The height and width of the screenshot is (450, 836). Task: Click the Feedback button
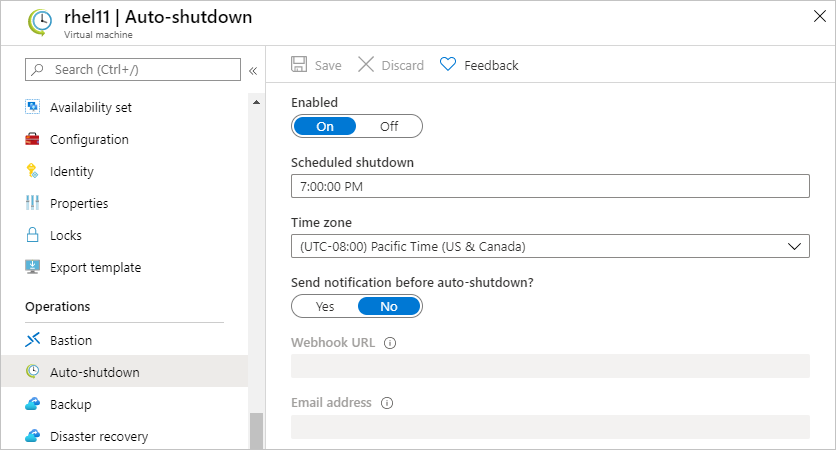click(479, 65)
